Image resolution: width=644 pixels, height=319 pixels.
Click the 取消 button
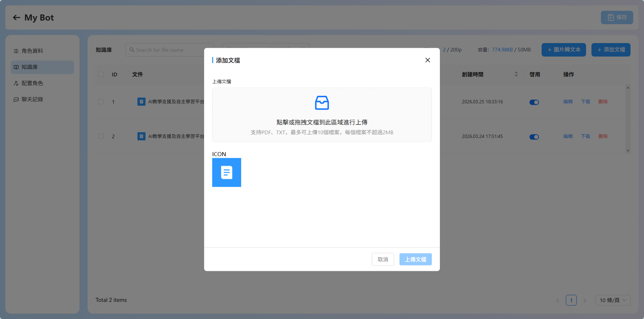(383, 259)
